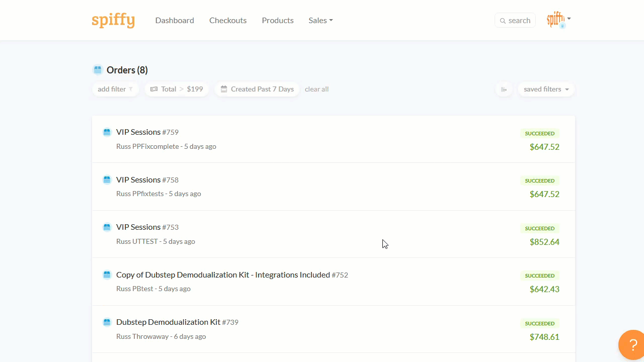Click SUCCEEDED badge on order #752

[x=540, y=276]
